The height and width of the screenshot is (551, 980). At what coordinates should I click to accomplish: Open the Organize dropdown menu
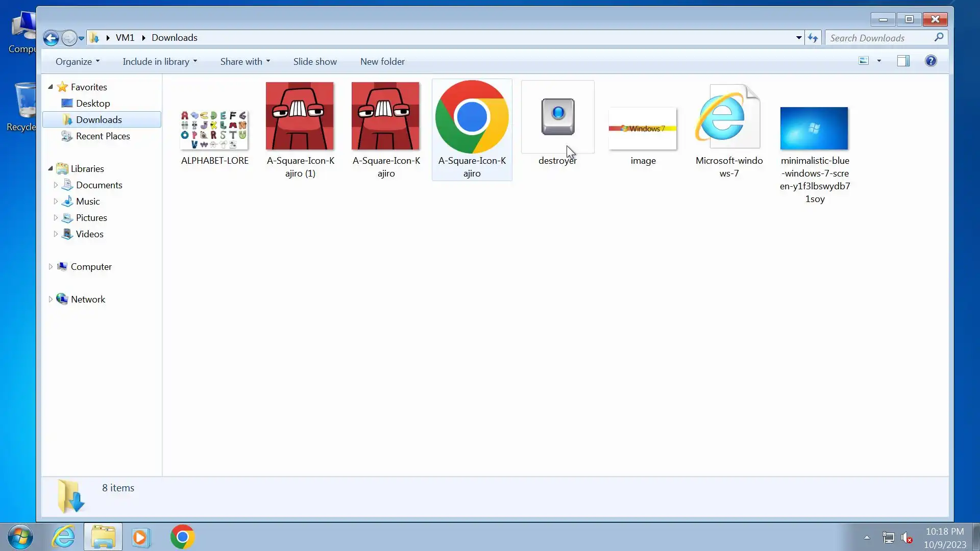click(77, 62)
